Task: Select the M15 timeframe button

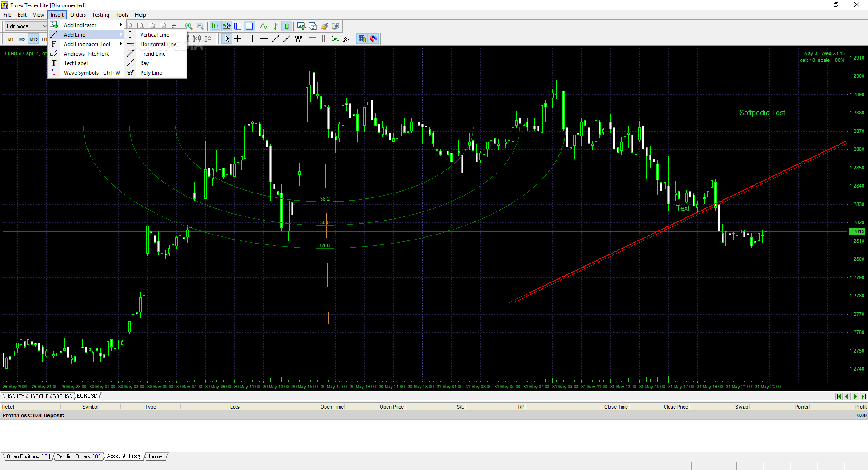Action: pos(33,39)
